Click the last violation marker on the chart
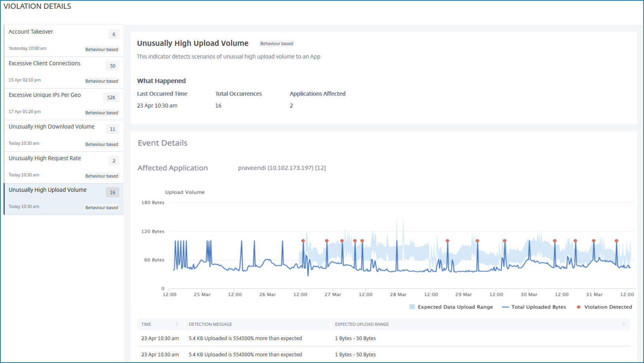The width and height of the screenshot is (644, 363). (616, 241)
